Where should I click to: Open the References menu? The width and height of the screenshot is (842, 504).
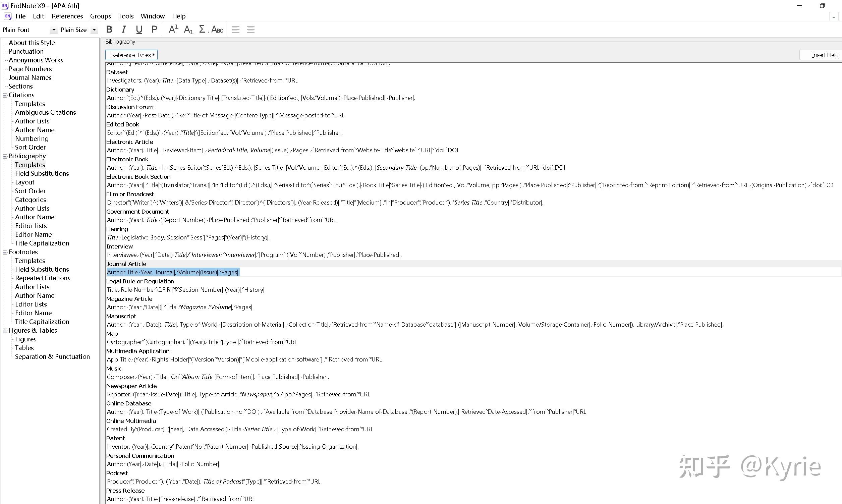67,16
